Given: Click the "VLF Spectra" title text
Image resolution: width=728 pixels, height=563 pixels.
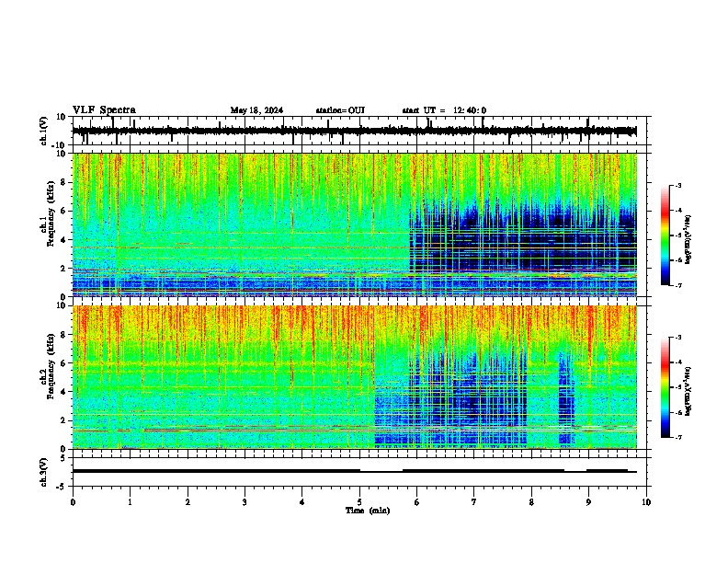Looking at the screenshot, I should click(x=104, y=110).
